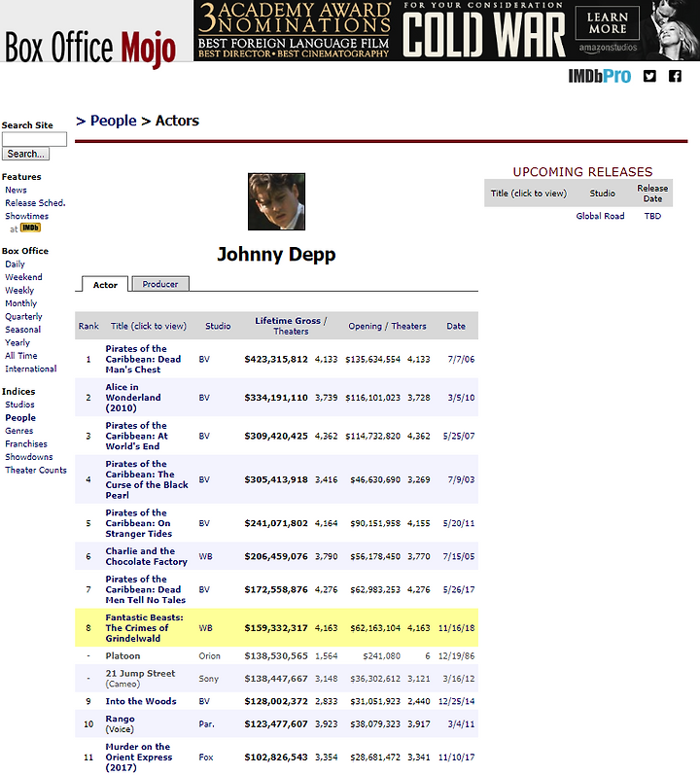700x775 pixels.
Task: Open the Rango title link
Action: coord(120,719)
